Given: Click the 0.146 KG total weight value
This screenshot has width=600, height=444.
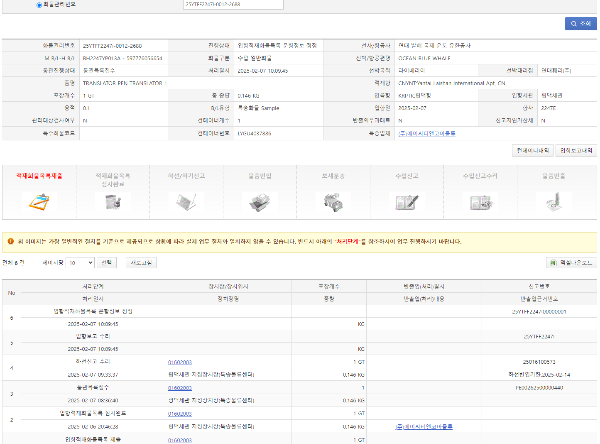Looking at the screenshot, I should pos(248,96).
